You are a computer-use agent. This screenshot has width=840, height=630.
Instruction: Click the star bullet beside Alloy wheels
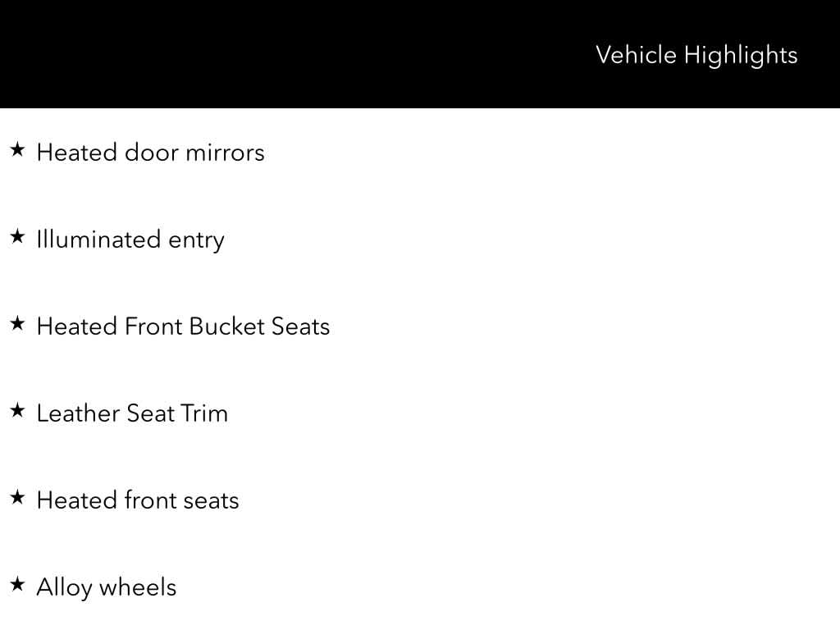[17, 585]
